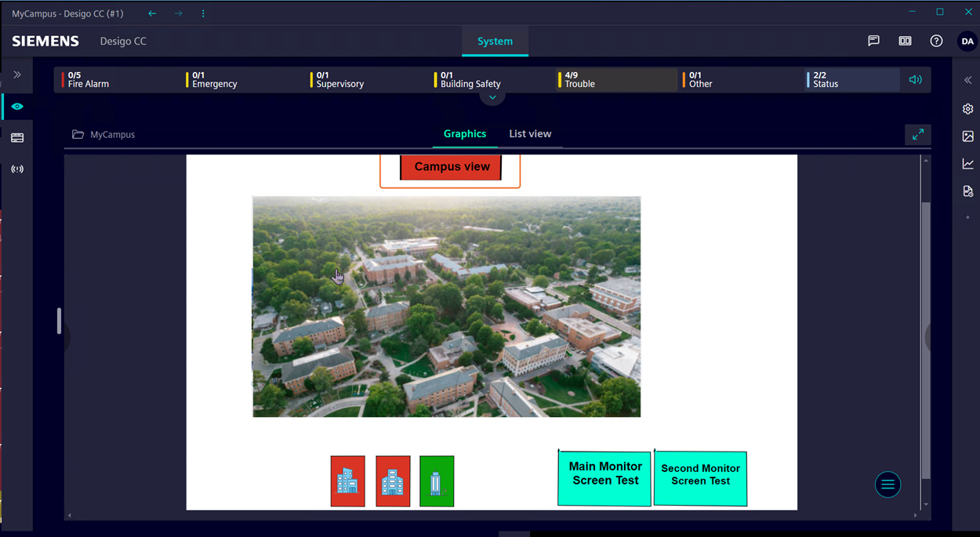Select the System tab
Screen dimensions: 980x537
[495, 41]
